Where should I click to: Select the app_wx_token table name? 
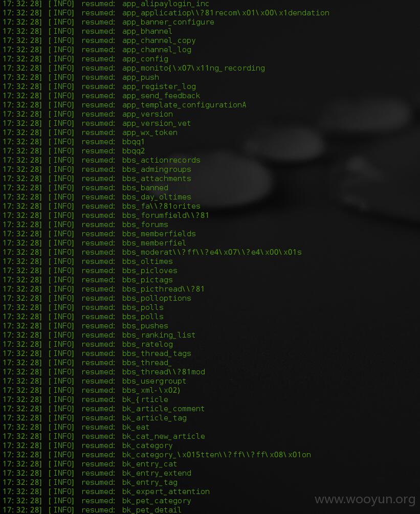pyautogui.click(x=150, y=132)
